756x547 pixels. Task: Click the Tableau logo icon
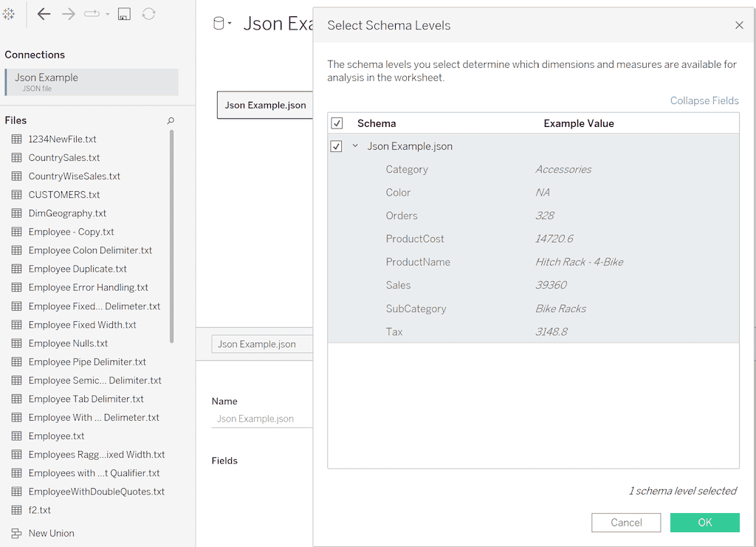9,13
